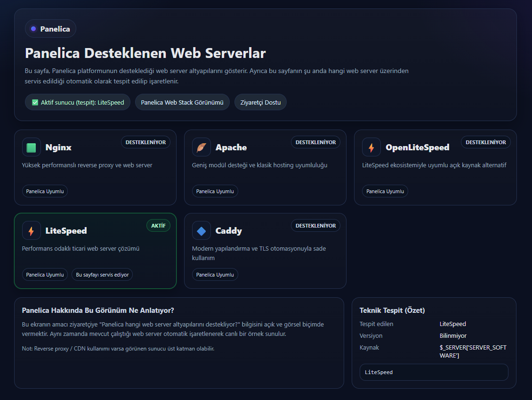Viewport: 532px width, 400px height.
Task: Click the AKTİF badge on LiteSpeed card
Action: point(158,226)
